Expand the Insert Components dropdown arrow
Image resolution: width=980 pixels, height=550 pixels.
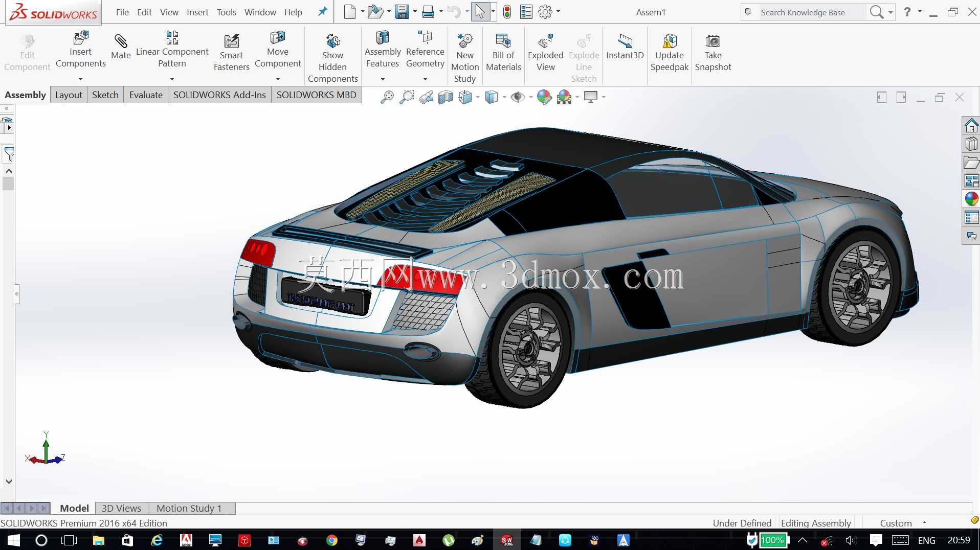tap(80, 79)
